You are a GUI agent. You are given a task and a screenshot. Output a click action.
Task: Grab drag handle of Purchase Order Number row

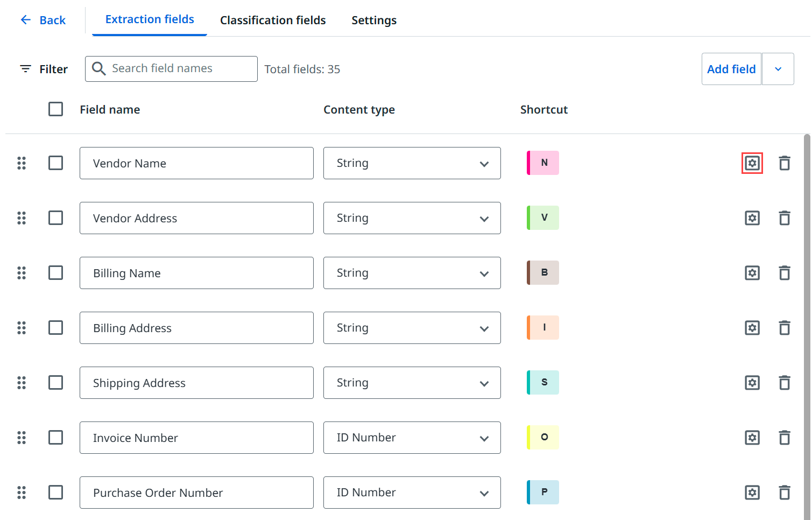click(x=22, y=493)
